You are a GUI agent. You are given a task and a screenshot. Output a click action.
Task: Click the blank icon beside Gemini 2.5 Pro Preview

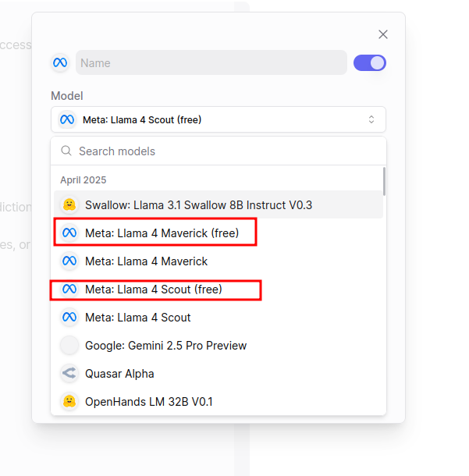(x=69, y=346)
